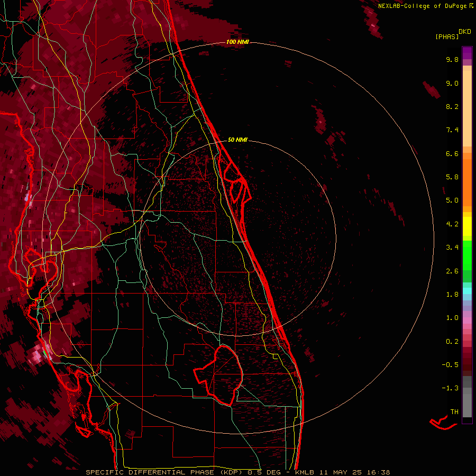The image size is (476, 476).
Task: Click the 1.0 value on the scale
Action: (x=452, y=318)
